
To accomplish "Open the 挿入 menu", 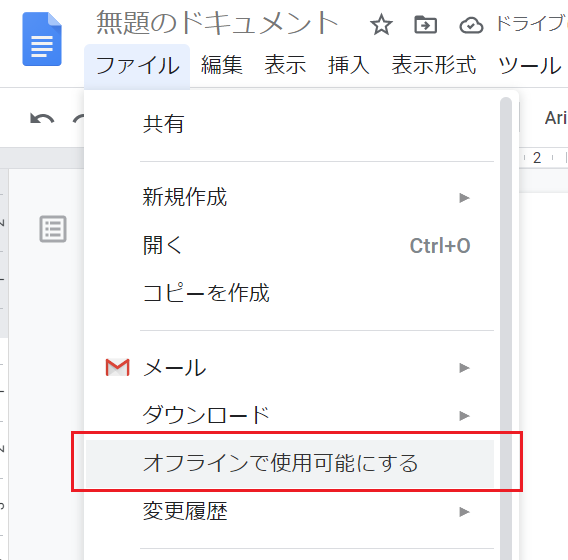I will [x=348, y=66].
